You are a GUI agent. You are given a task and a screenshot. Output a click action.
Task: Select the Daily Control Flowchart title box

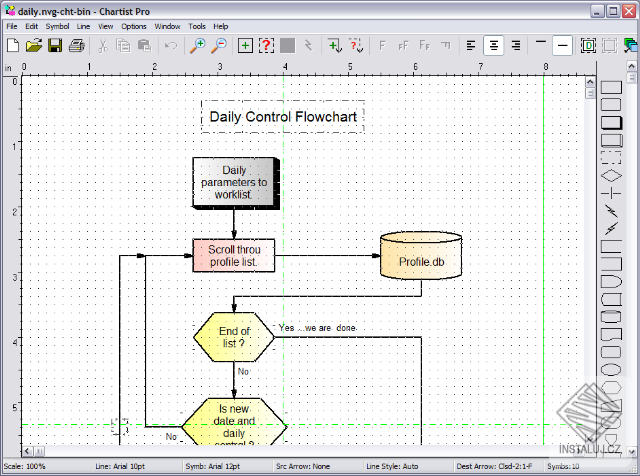[x=283, y=117]
